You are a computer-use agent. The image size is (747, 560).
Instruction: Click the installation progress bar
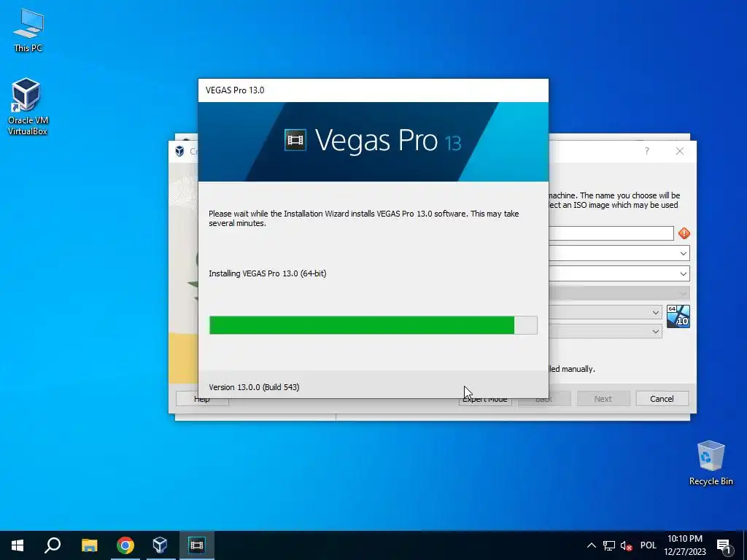[373, 325]
